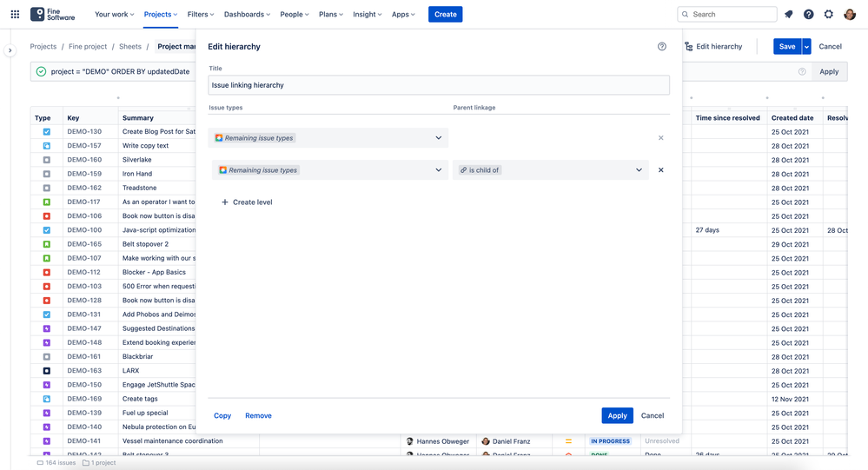This screenshot has height=470, width=868.
Task: Click the epic icon for DEMO-147
Action: point(47,328)
